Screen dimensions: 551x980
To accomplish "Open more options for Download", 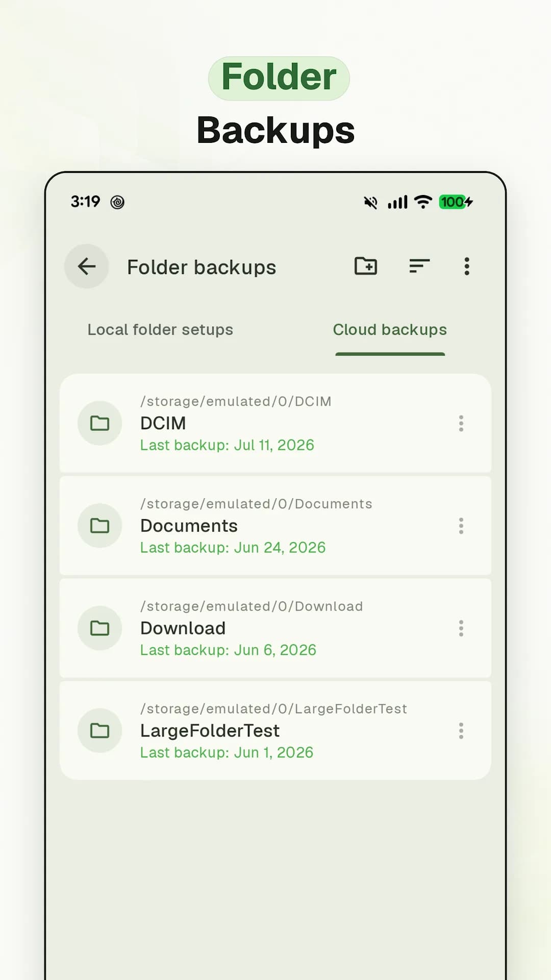I will (x=461, y=628).
